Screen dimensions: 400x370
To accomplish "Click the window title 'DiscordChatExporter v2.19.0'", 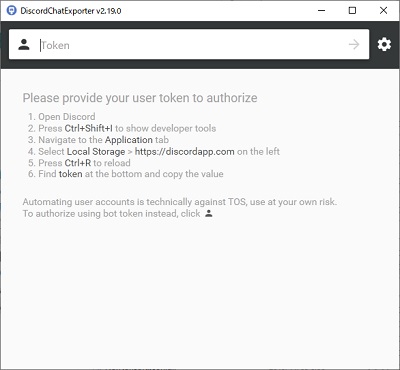I will coord(71,11).
